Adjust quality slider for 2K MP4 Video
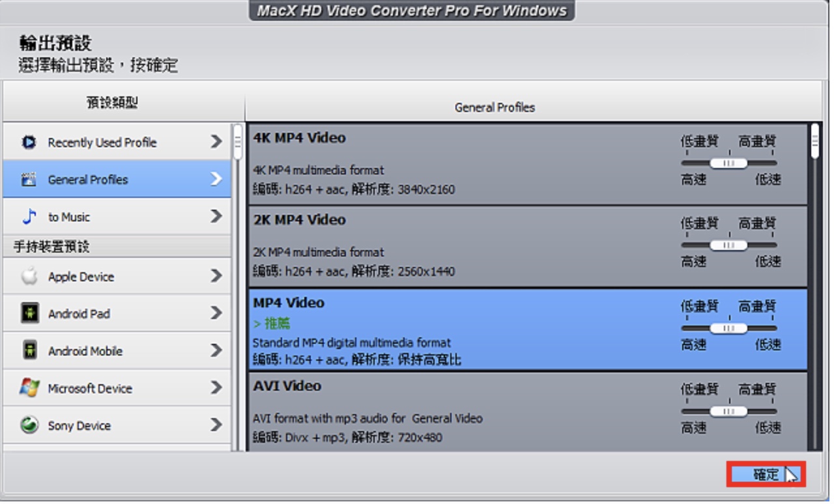This screenshot has width=834, height=504. pos(728,245)
